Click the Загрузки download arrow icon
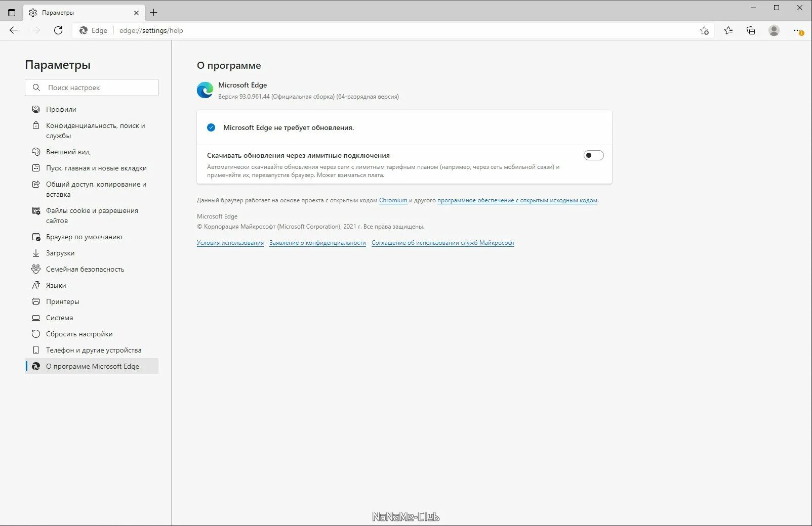 coord(36,253)
